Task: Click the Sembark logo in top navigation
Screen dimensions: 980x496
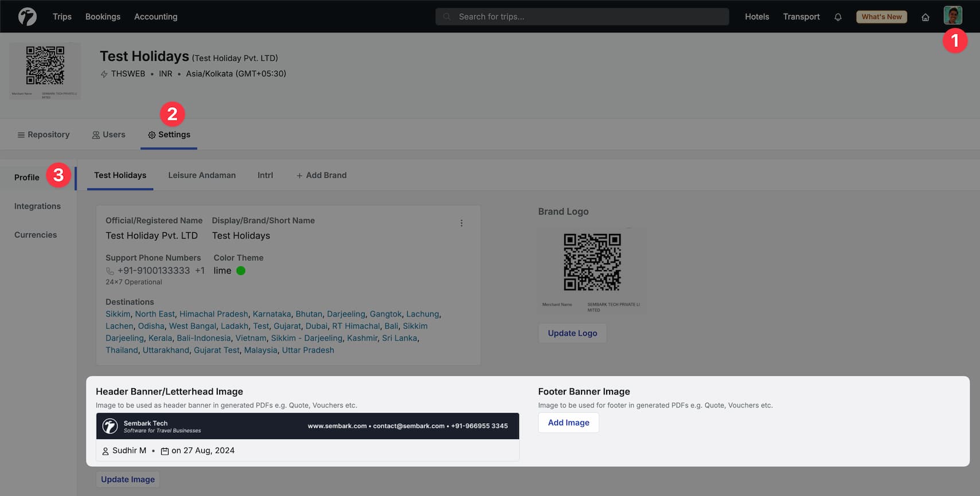Action: coord(27,17)
